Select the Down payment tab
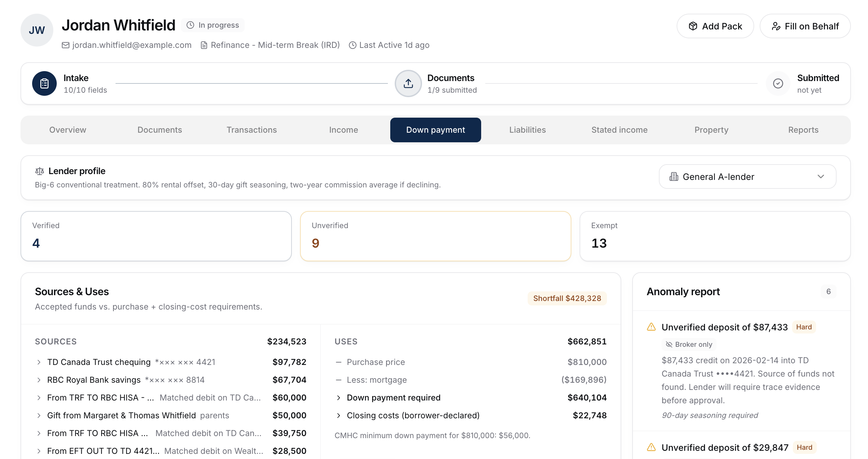Screen dimensions: 868x459 click(x=435, y=130)
